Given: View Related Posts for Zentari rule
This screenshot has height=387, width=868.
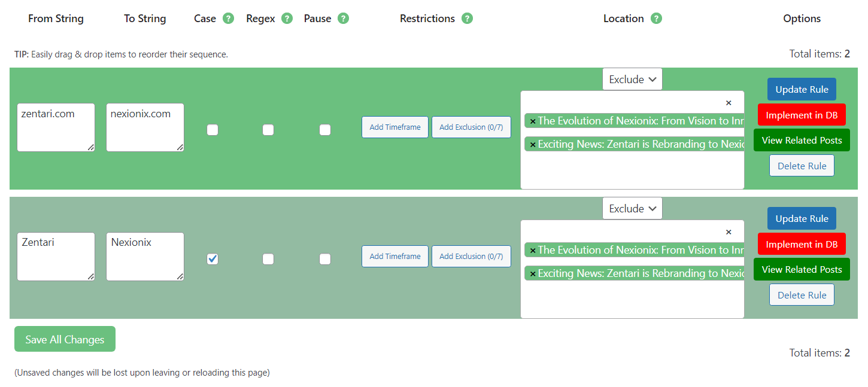Looking at the screenshot, I should pyautogui.click(x=802, y=269).
